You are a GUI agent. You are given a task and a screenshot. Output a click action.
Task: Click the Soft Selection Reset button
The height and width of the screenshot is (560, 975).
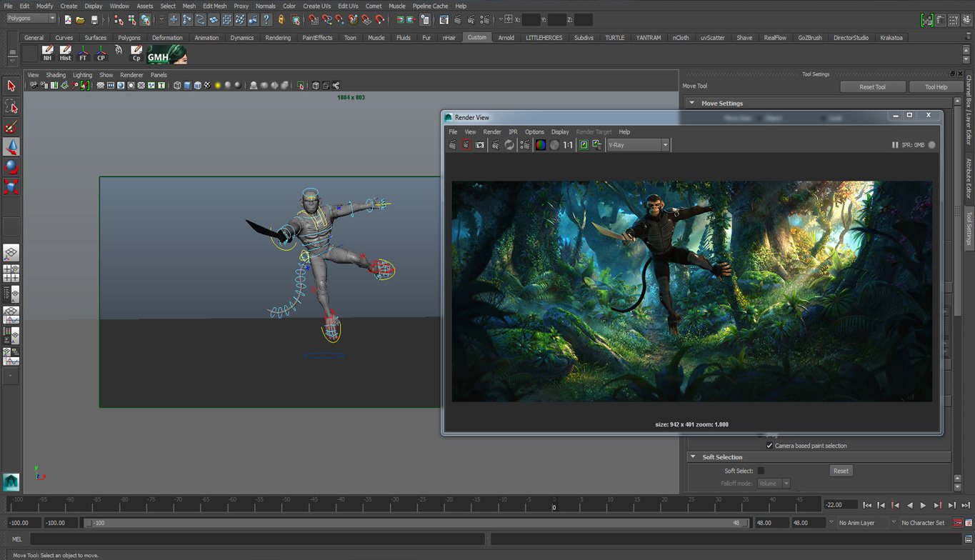tap(841, 471)
